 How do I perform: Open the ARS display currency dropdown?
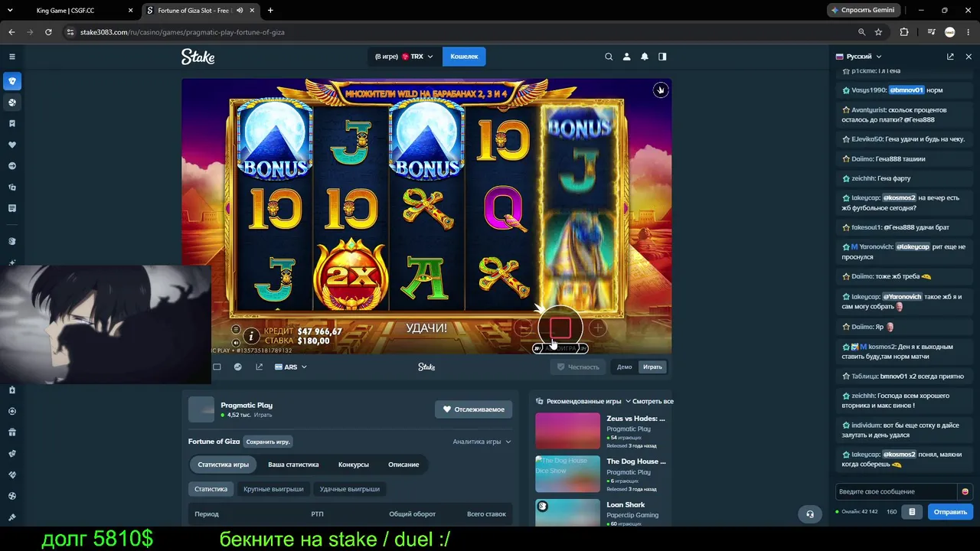point(291,367)
